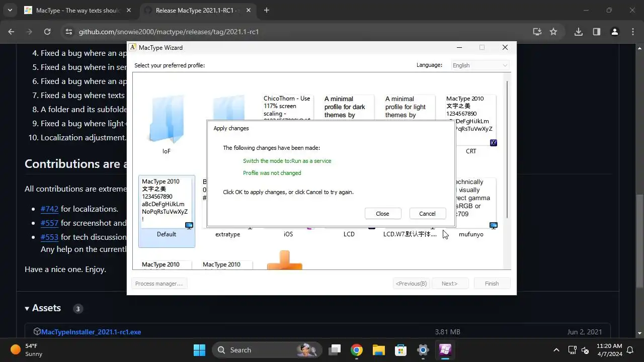Open the #557 issue link
Image resolution: width=644 pixels, height=362 pixels.
[49, 223]
